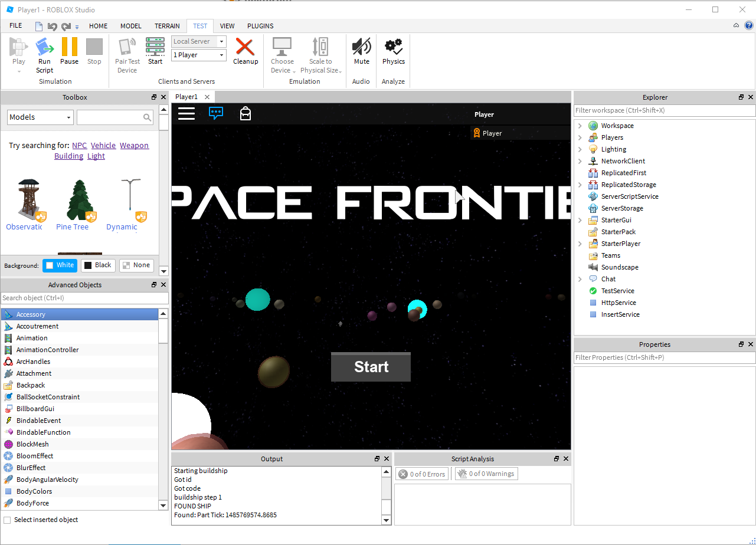Image resolution: width=756 pixels, height=545 pixels.
Task: Open the Models category dropdown
Action: (x=40, y=117)
